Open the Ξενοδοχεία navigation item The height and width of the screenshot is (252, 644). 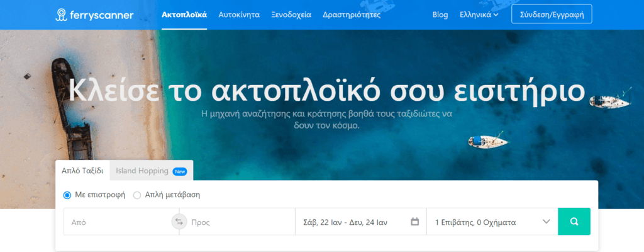291,14
